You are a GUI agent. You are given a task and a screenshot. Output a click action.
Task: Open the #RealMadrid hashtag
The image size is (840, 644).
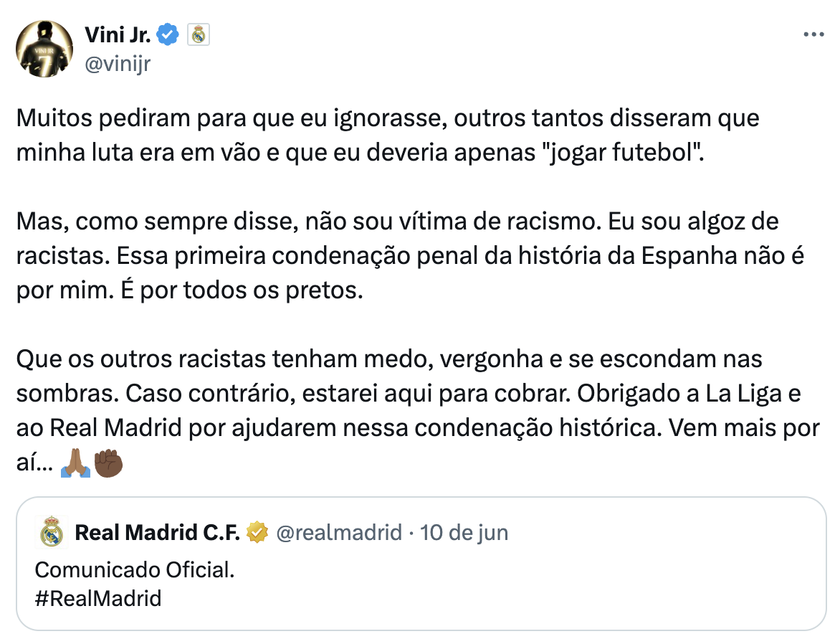(x=98, y=598)
